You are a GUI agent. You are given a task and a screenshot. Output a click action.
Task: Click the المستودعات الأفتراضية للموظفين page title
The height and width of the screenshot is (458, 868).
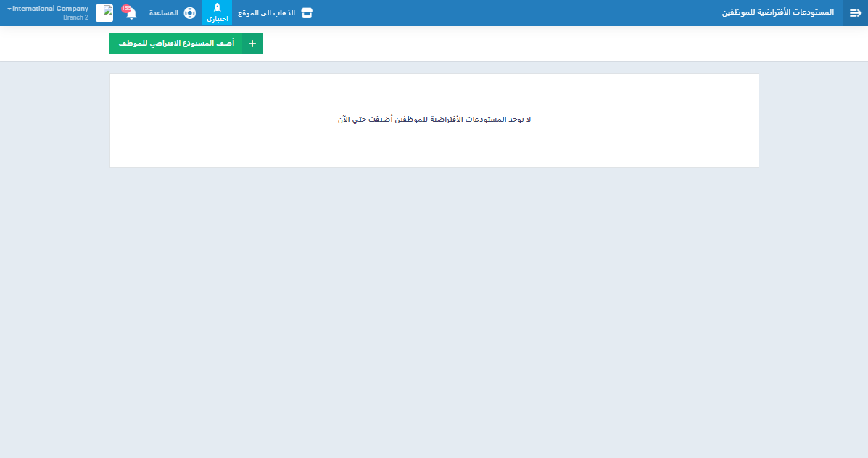(778, 13)
